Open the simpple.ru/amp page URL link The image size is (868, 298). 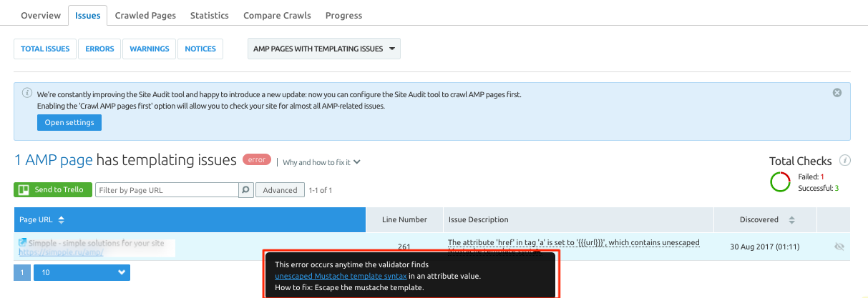click(61, 252)
